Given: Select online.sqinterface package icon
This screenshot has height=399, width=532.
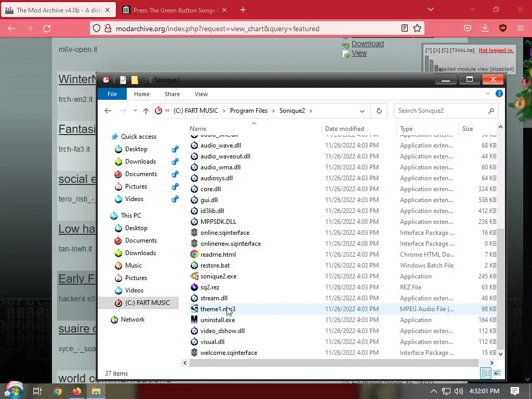Looking at the screenshot, I should [x=194, y=232].
